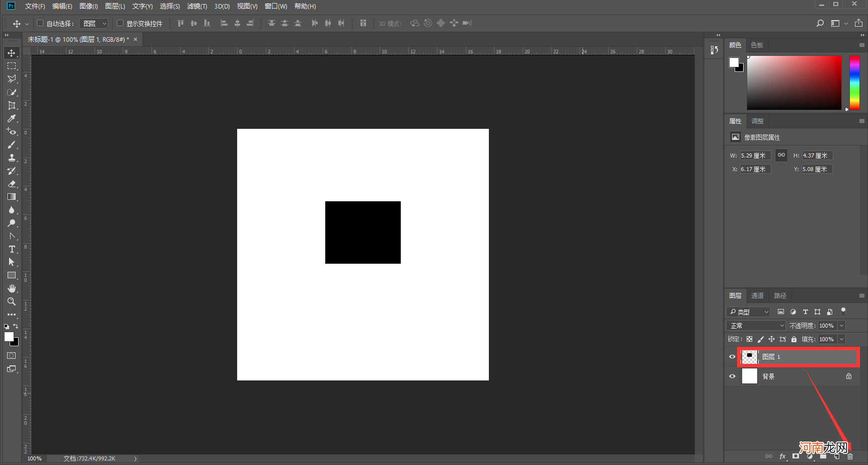This screenshot has height=465, width=868.
Task: Toggle lock position
Action: (x=771, y=339)
